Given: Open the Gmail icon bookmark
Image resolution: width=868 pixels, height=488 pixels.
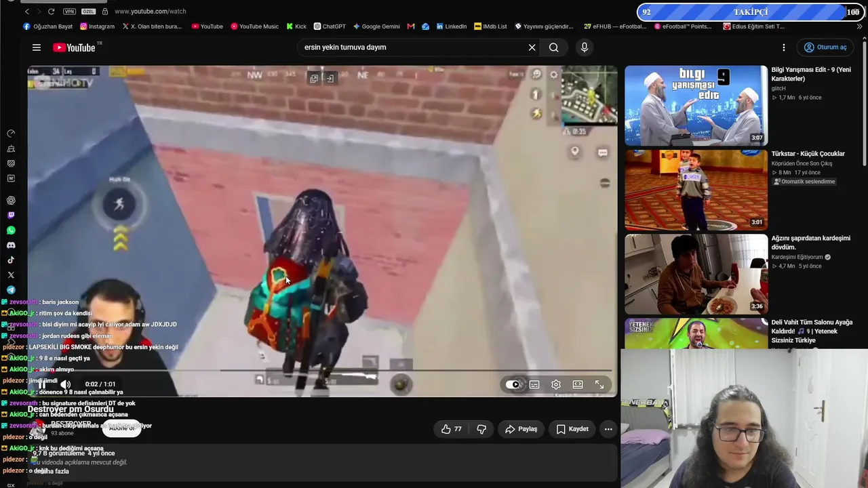Looking at the screenshot, I should point(411,26).
